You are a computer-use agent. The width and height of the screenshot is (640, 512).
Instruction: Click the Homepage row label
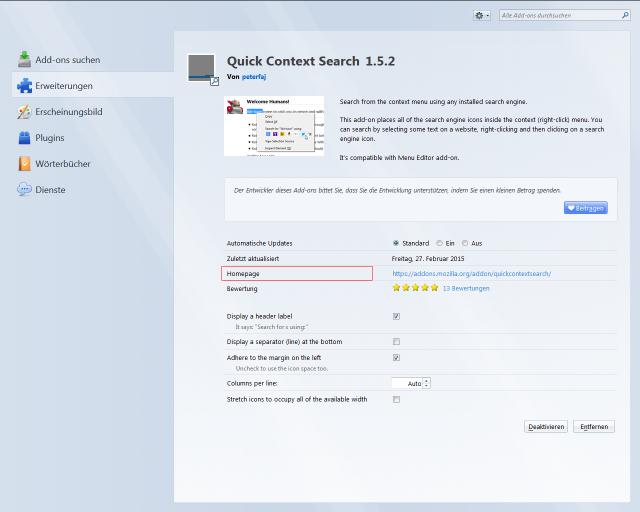[x=243, y=274]
